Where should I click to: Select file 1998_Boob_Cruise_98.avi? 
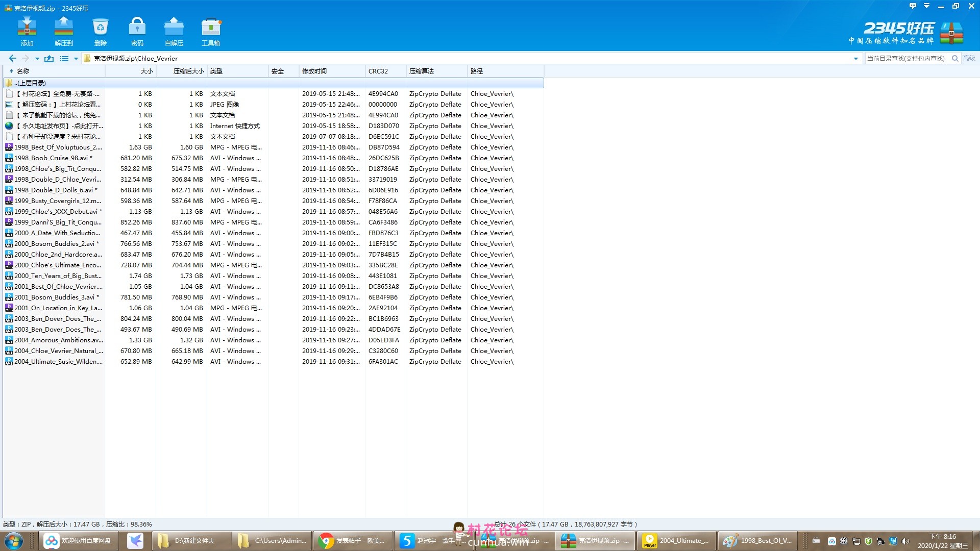click(274, 158)
